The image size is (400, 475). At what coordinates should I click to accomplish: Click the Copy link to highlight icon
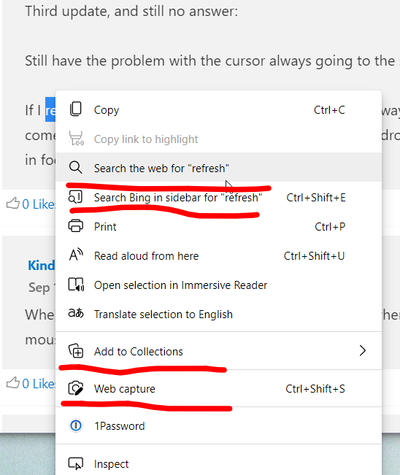(x=76, y=138)
